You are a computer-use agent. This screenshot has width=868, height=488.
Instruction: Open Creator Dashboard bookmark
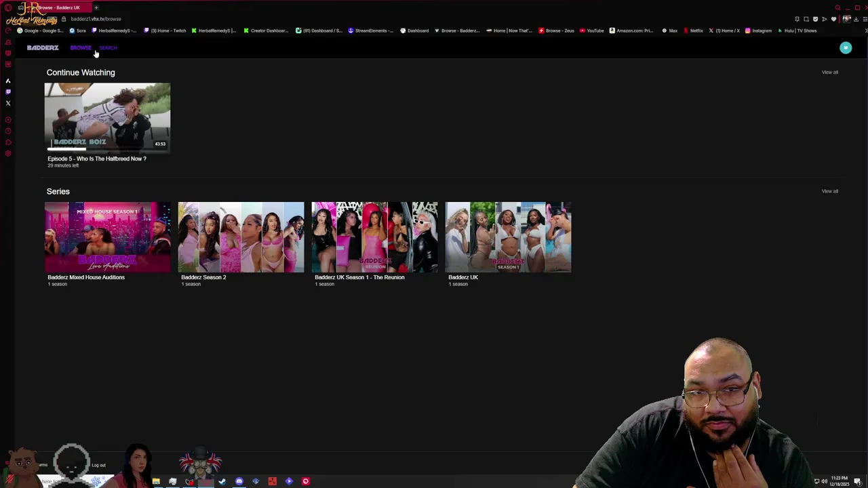tap(266, 30)
